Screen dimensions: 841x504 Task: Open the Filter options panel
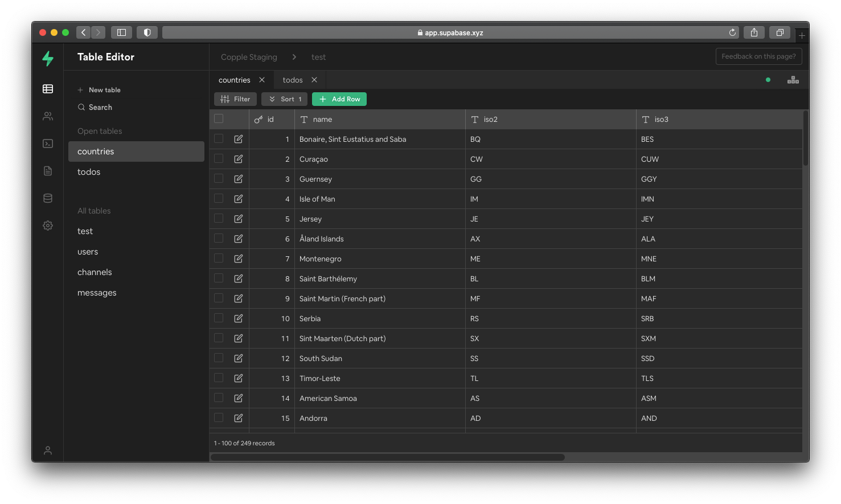236,99
